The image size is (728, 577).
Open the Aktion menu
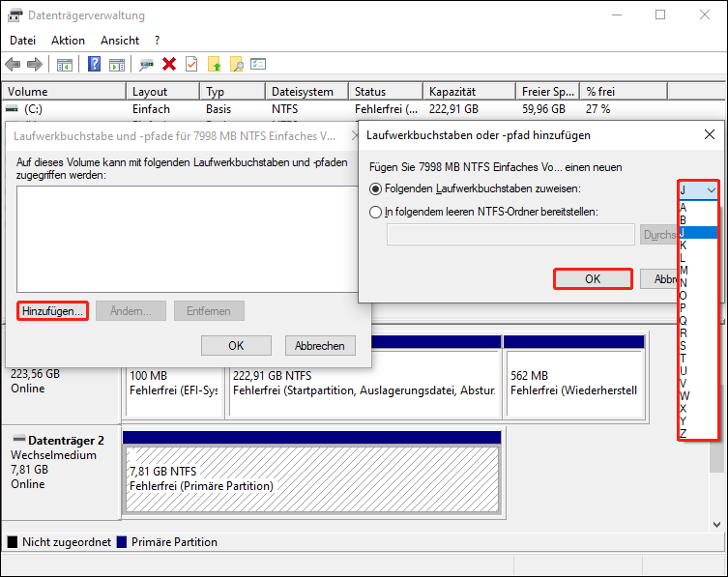68,41
